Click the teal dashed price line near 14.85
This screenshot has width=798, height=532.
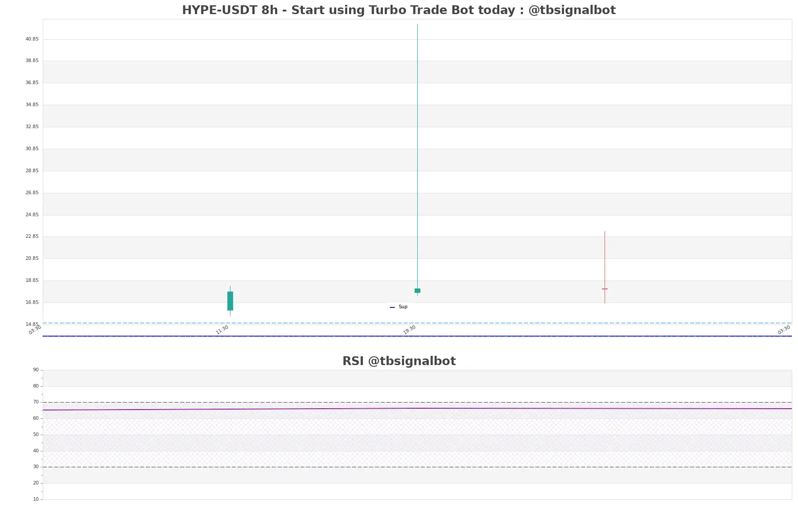417,323
